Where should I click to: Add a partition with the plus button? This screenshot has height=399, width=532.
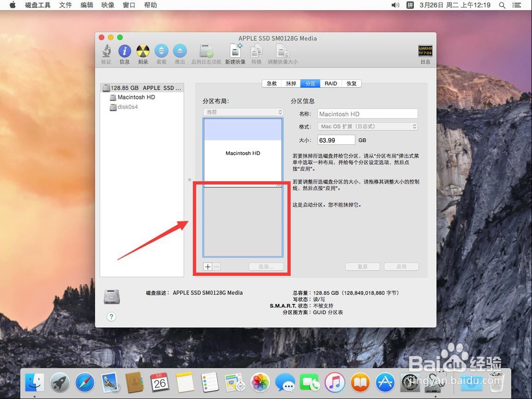207,267
